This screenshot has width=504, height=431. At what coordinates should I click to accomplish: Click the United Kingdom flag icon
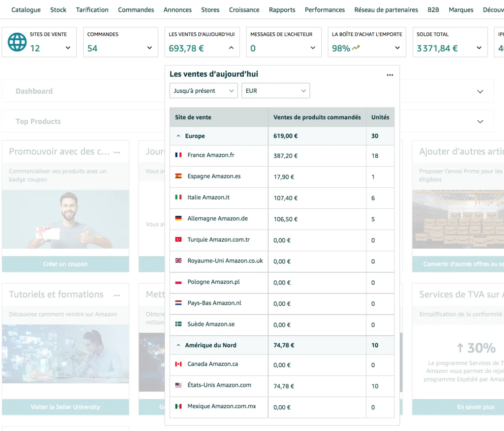[178, 260]
